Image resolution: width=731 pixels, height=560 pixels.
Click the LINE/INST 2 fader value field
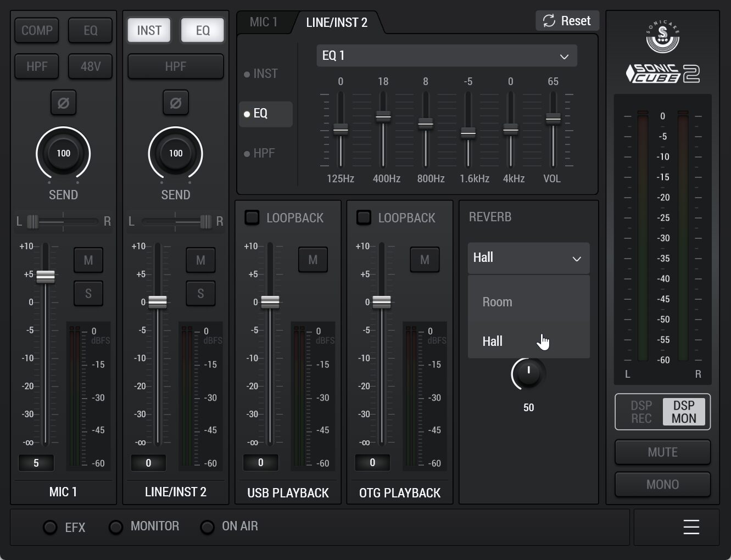click(148, 463)
